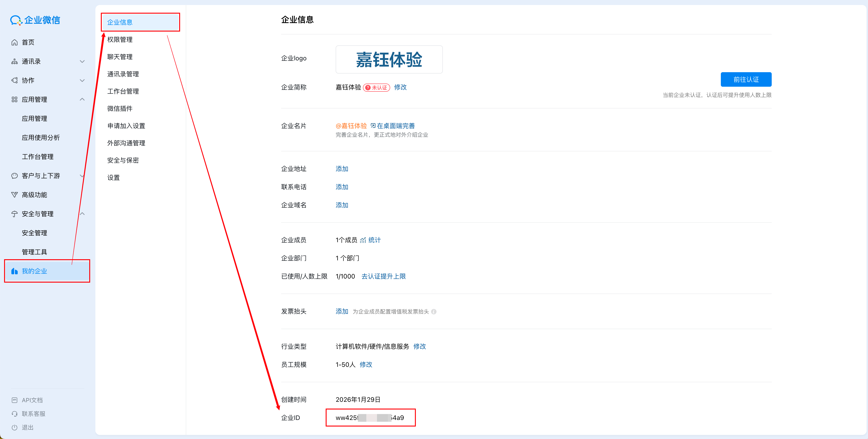
Task: Click the chart icon next to 统计
Action: tap(363, 240)
